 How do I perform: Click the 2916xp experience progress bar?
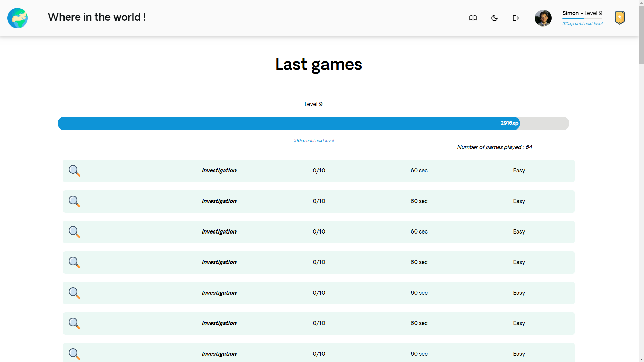click(313, 123)
